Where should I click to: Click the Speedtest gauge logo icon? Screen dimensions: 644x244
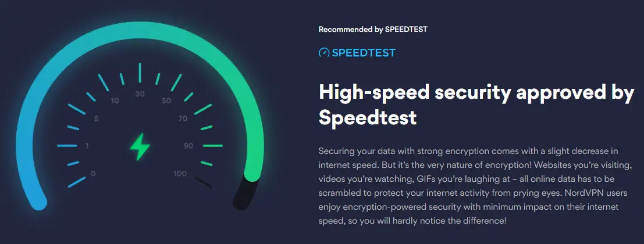(324, 53)
